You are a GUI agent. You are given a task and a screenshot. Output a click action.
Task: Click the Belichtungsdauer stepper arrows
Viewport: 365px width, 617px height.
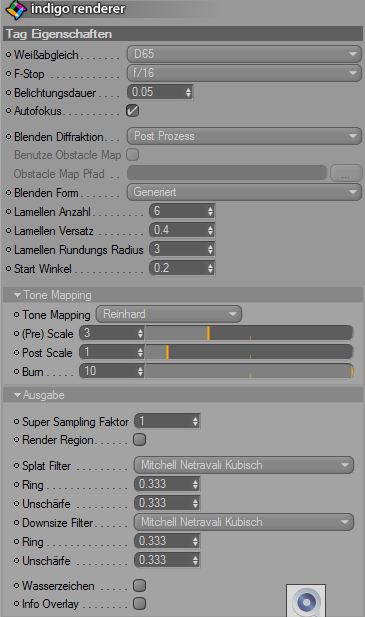tap(188, 92)
